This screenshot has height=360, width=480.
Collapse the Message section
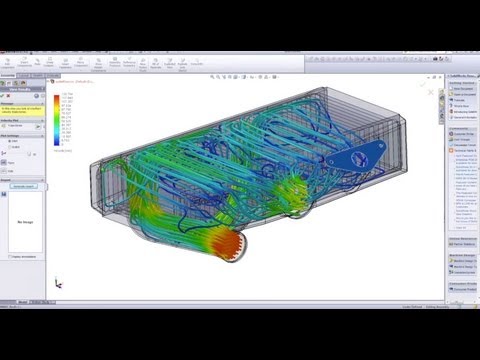click(x=42, y=104)
